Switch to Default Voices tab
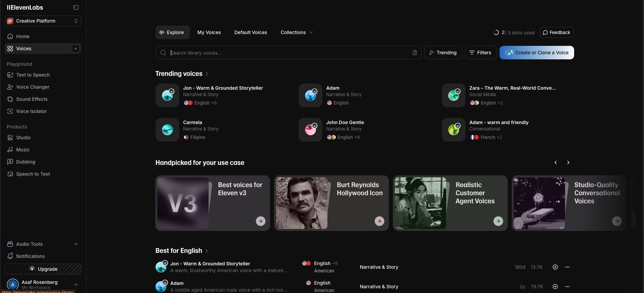This screenshot has width=644, height=293. (x=251, y=32)
